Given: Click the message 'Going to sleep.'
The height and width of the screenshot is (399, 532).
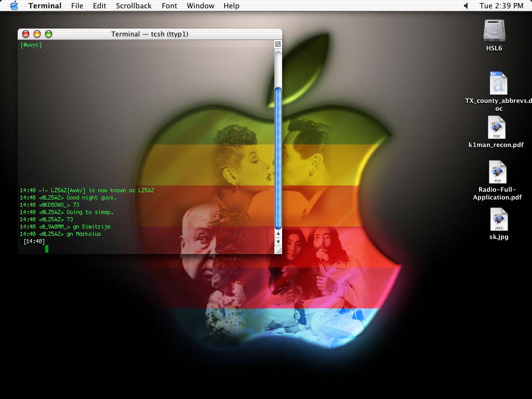Looking at the screenshot, I should point(90,212).
